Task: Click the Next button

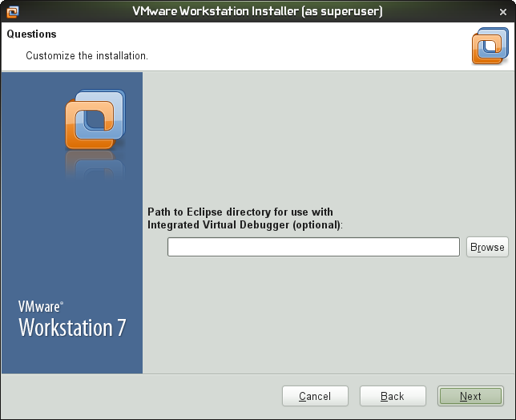Action: pyautogui.click(x=470, y=396)
